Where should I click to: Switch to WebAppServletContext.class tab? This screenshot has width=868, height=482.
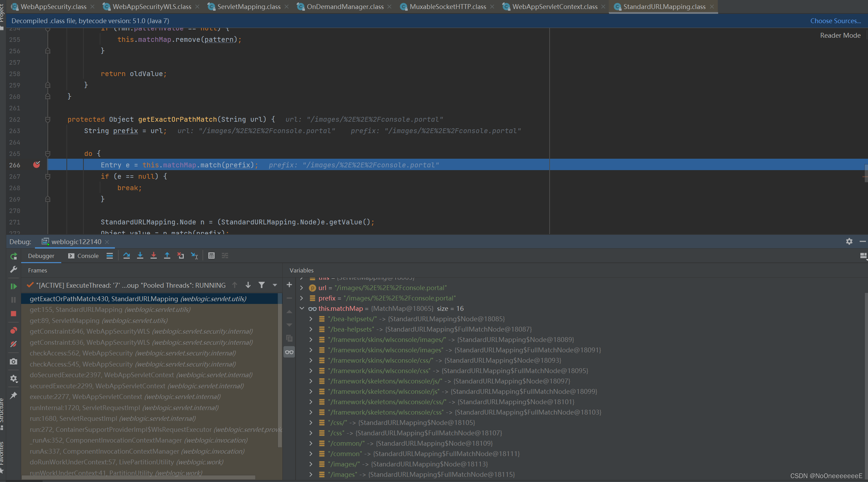coord(555,7)
